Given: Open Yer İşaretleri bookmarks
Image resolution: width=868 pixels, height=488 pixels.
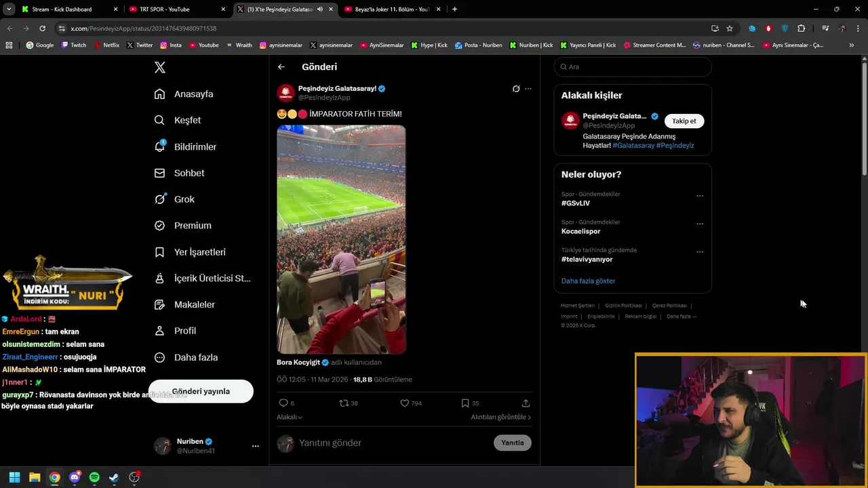Looking at the screenshot, I should click(x=190, y=252).
